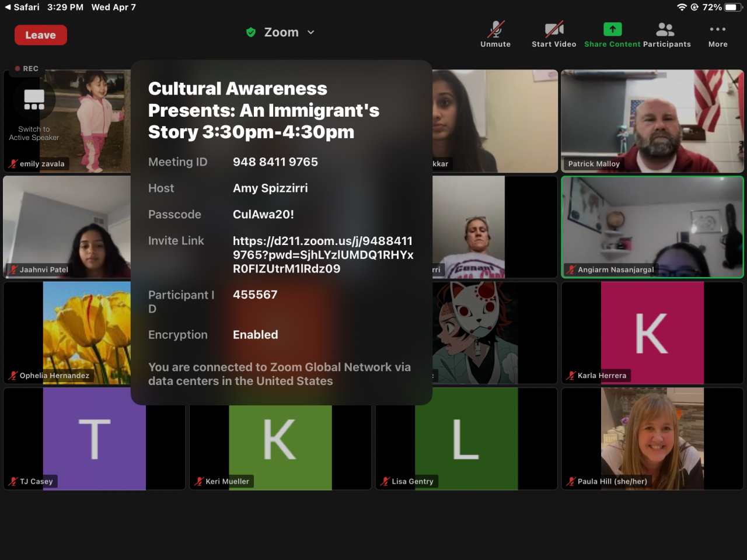The height and width of the screenshot is (560, 747).
Task: Tap the green encryption shield icon
Action: coord(251,33)
